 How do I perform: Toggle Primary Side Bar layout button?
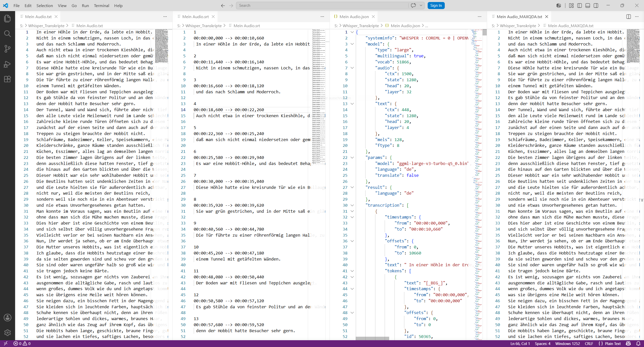[x=580, y=6]
